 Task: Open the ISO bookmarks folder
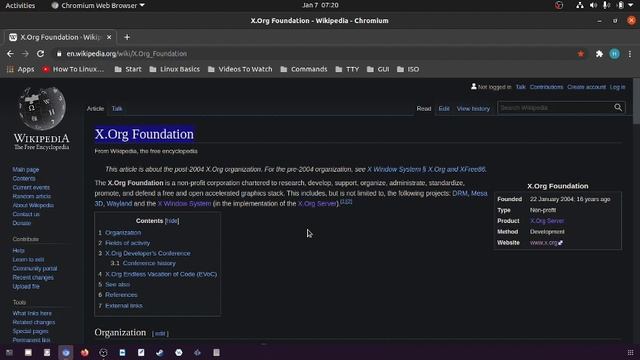408,69
